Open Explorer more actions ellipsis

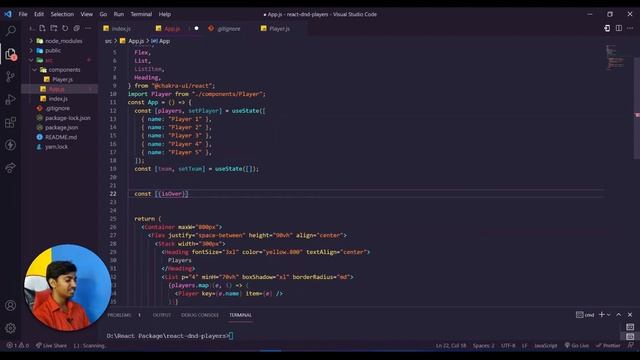[88, 28]
